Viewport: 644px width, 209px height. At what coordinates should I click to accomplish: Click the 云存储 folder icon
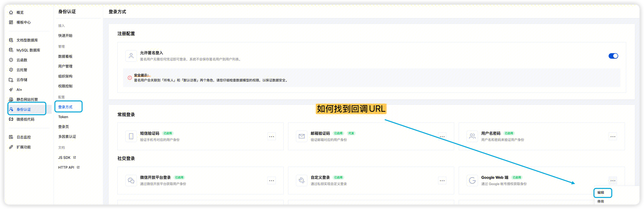[11, 80]
